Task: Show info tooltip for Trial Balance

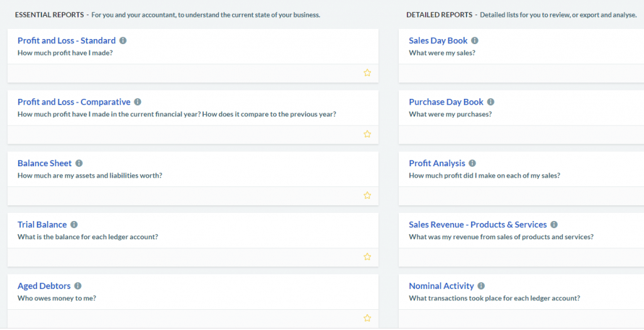Action: [x=74, y=224]
